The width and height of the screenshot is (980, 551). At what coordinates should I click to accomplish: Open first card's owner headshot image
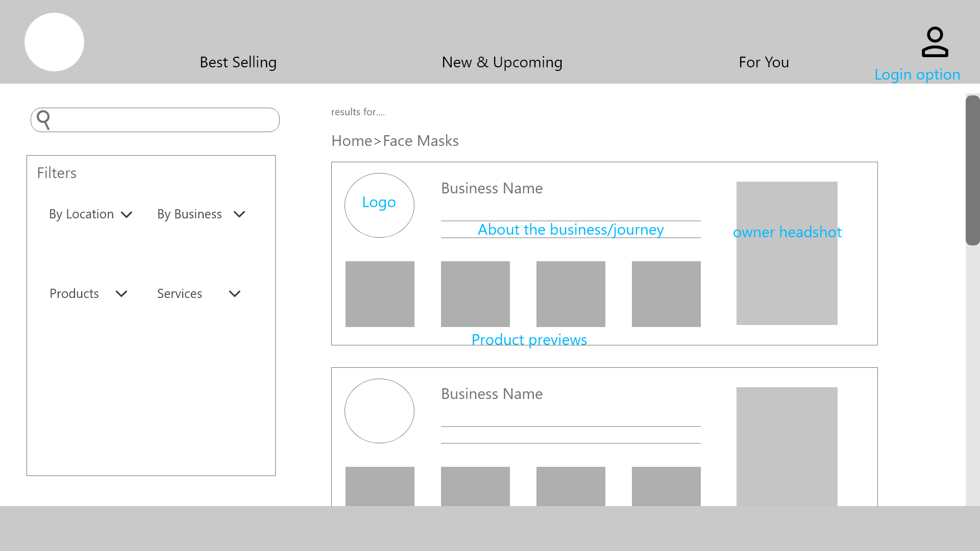click(x=787, y=253)
